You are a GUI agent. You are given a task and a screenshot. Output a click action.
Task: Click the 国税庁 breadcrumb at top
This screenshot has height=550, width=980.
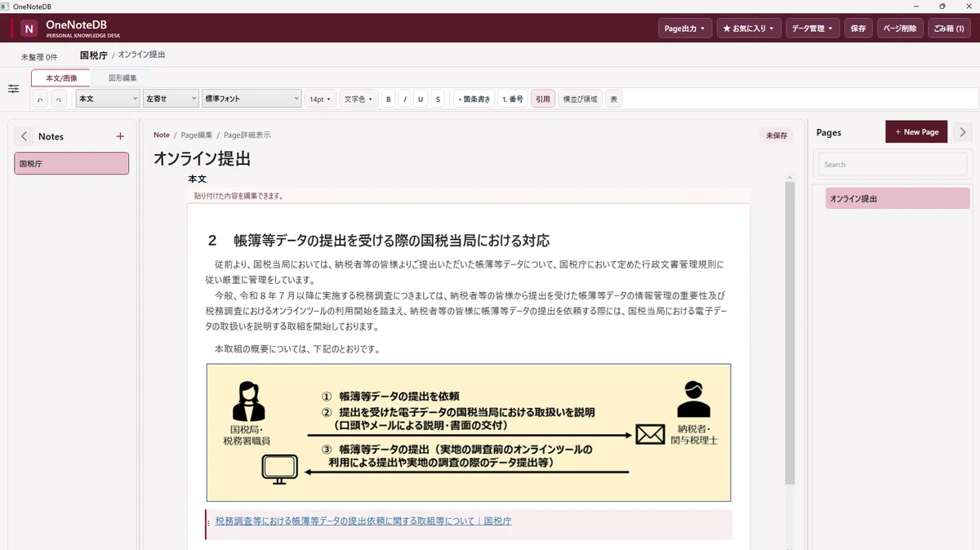[94, 55]
